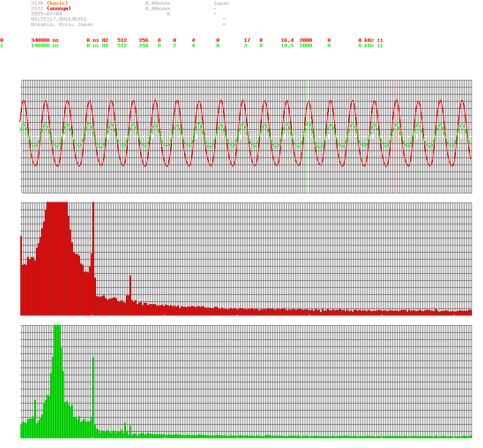Click green '0 kHz ;;' at row end
Image resolution: width=483 pixels, height=448 pixels.
pos(371,45)
